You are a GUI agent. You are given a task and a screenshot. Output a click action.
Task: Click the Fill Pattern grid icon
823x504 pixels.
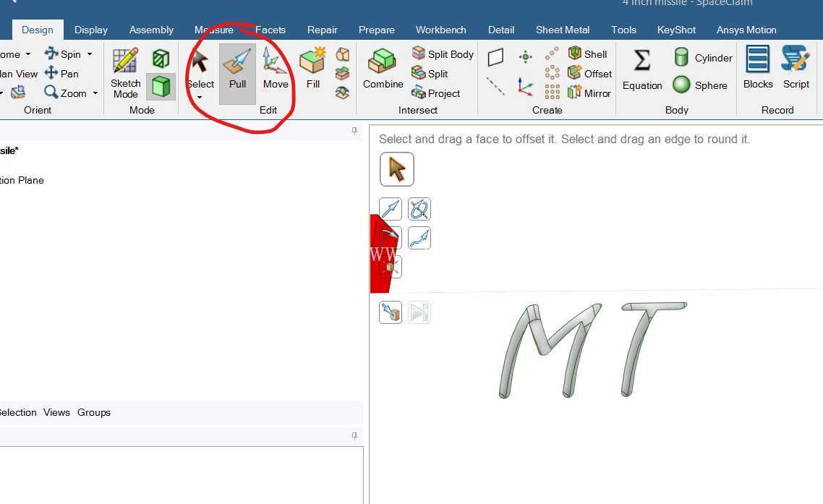pos(552,93)
